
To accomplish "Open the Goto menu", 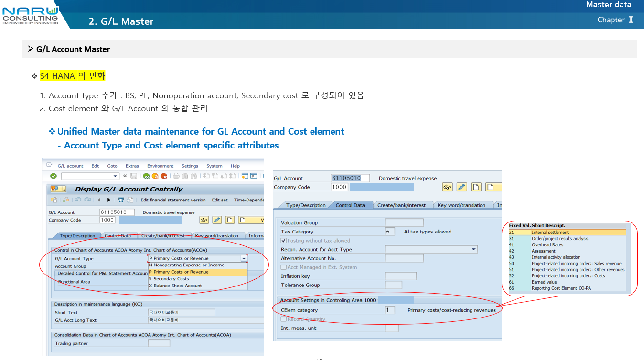I will coord(112,166).
